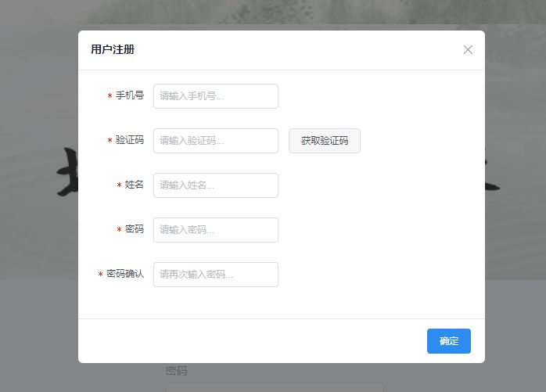Viewport: 546px width, 392px height.
Task: Click the 用户注册 dialog title
Action: 113,49
